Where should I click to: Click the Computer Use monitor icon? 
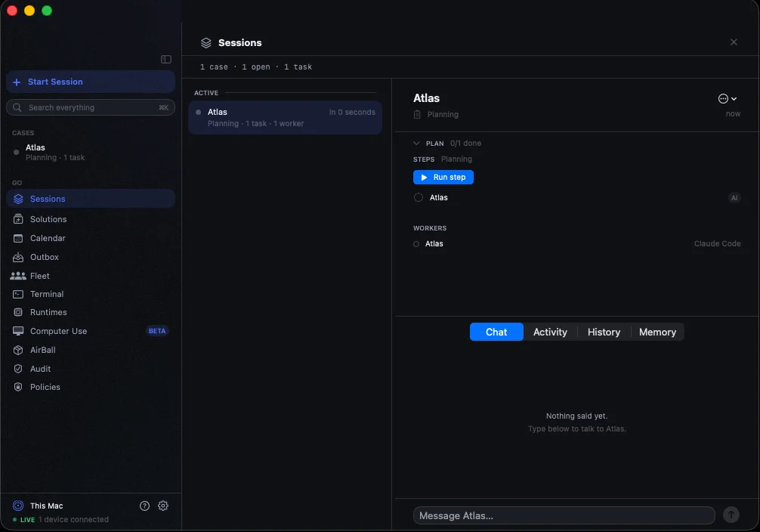[x=18, y=331]
